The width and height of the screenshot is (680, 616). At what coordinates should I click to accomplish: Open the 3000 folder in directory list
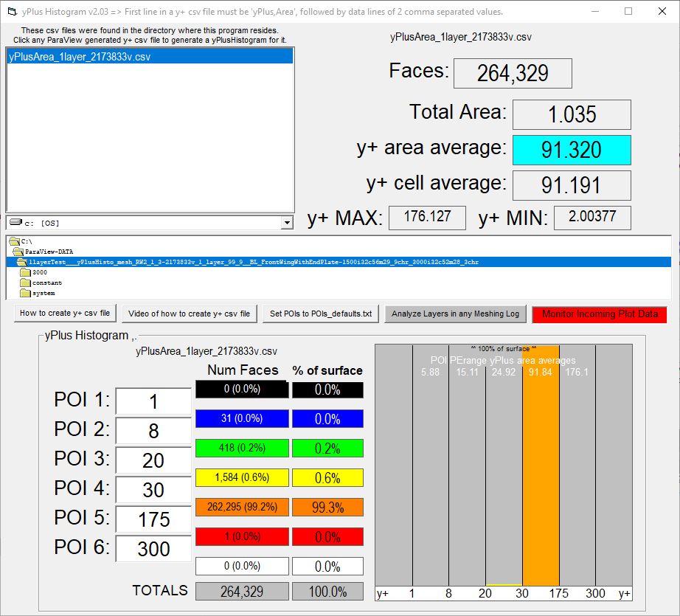(x=39, y=272)
